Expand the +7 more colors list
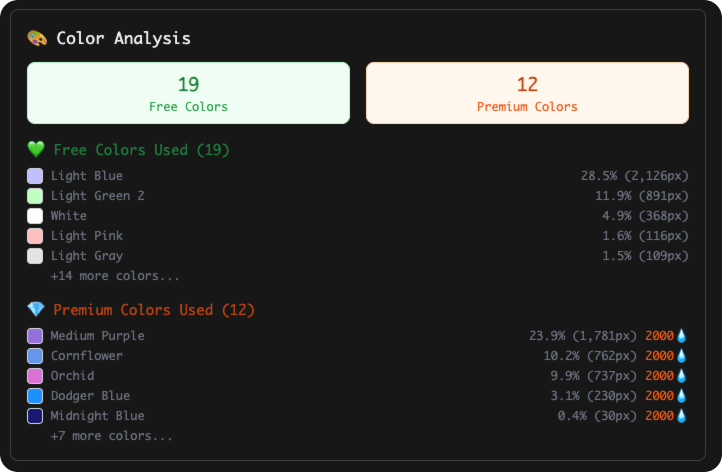The image size is (722, 472). coord(111,436)
